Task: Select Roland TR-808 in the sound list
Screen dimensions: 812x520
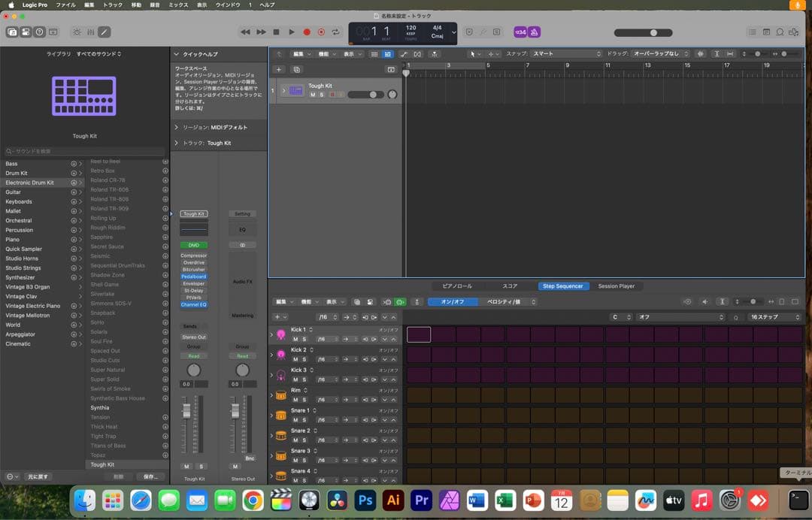Action: tap(110, 199)
